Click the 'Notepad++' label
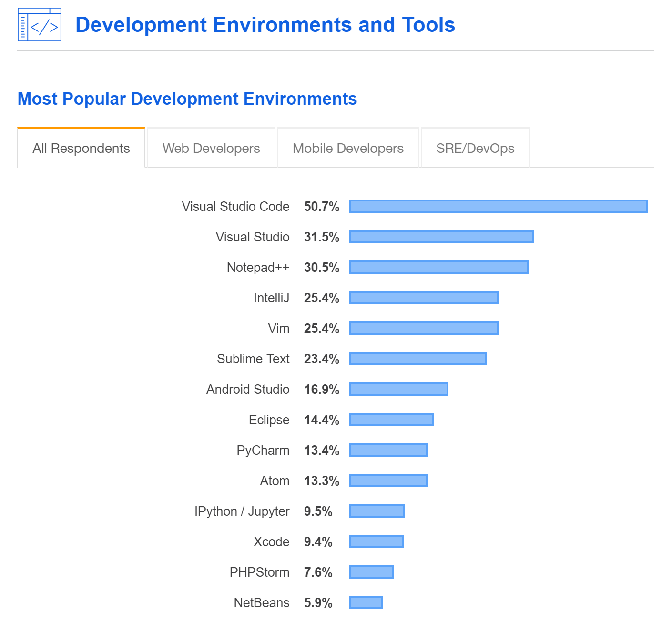The height and width of the screenshot is (621, 672). pos(258,267)
